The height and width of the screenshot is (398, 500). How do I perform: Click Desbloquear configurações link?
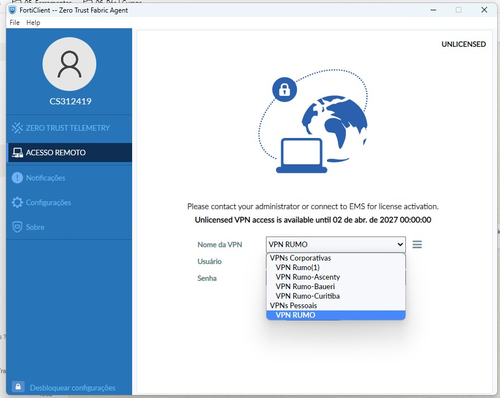click(72, 388)
